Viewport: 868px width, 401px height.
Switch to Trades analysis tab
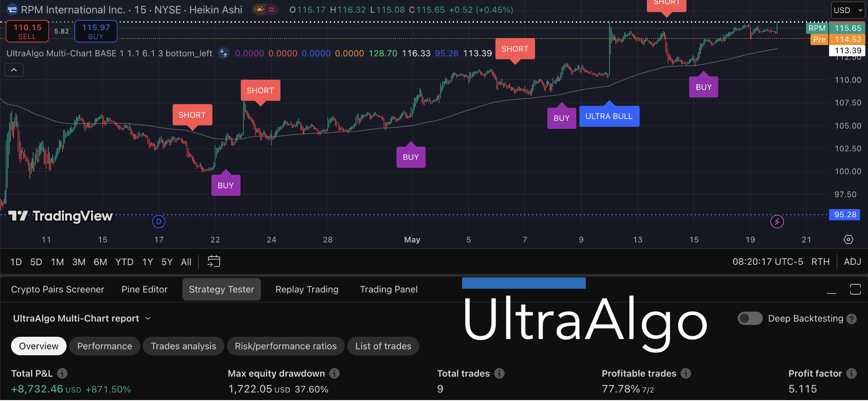[183, 346]
